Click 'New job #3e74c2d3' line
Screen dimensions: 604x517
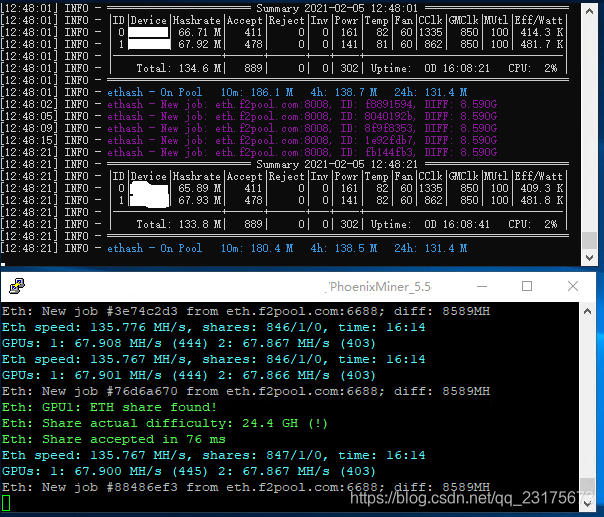point(246,311)
